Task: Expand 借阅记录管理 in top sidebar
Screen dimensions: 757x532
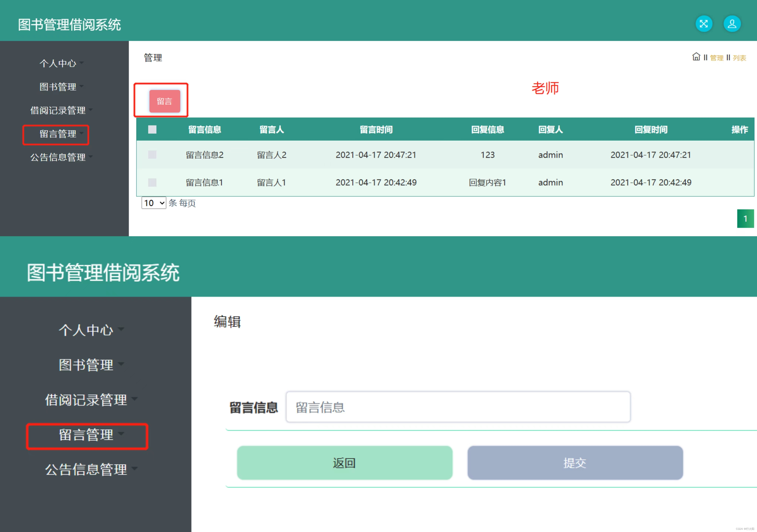Action: [x=58, y=110]
